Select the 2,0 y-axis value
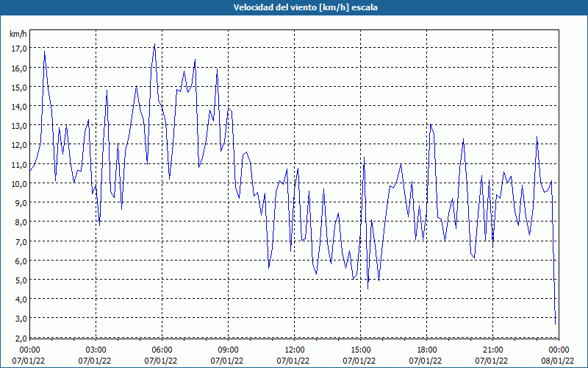The image size is (588, 368). pyautogui.click(x=21, y=338)
